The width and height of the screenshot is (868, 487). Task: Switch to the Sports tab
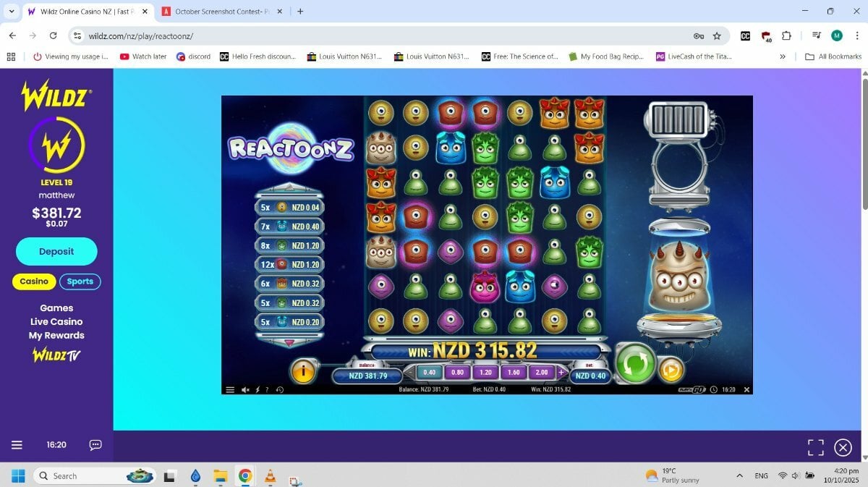click(80, 281)
